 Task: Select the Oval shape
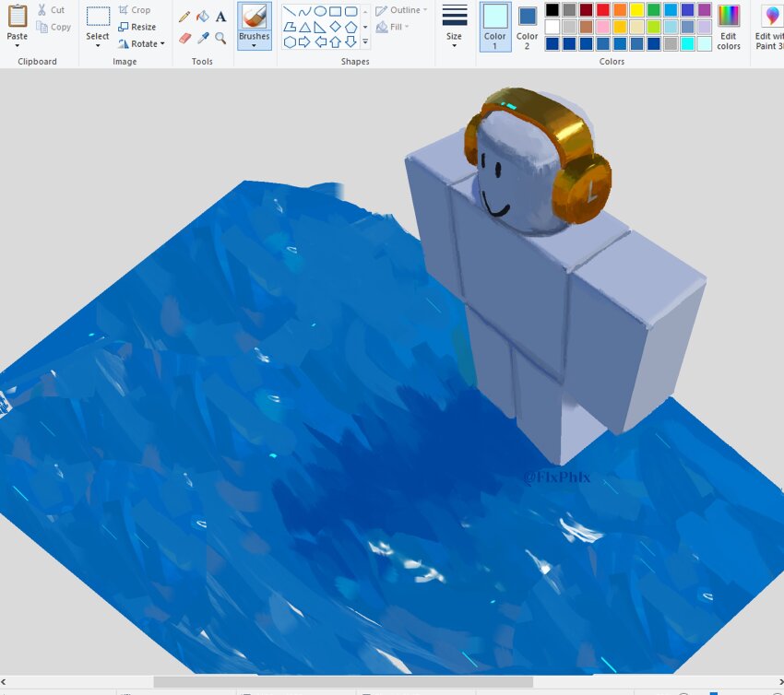tap(321, 10)
